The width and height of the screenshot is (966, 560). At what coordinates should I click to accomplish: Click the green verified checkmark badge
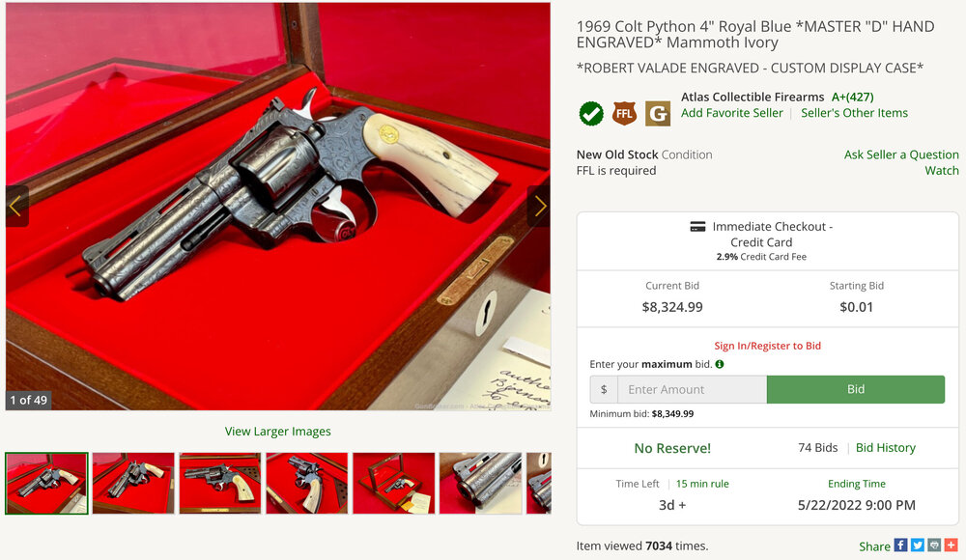point(591,113)
